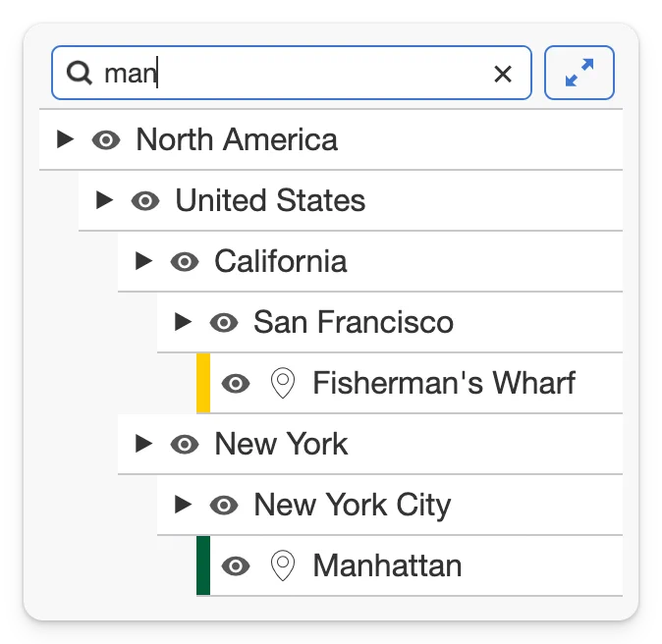Collapse the New York City node arrow
Image resolution: width=662 pixels, height=644 pixels.
tap(183, 505)
